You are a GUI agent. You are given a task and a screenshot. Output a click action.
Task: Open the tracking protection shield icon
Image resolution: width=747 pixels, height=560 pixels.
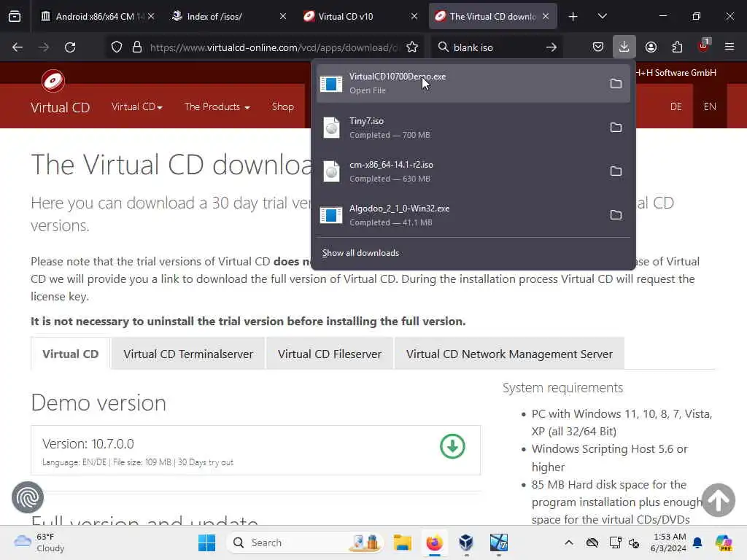tap(117, 47)
